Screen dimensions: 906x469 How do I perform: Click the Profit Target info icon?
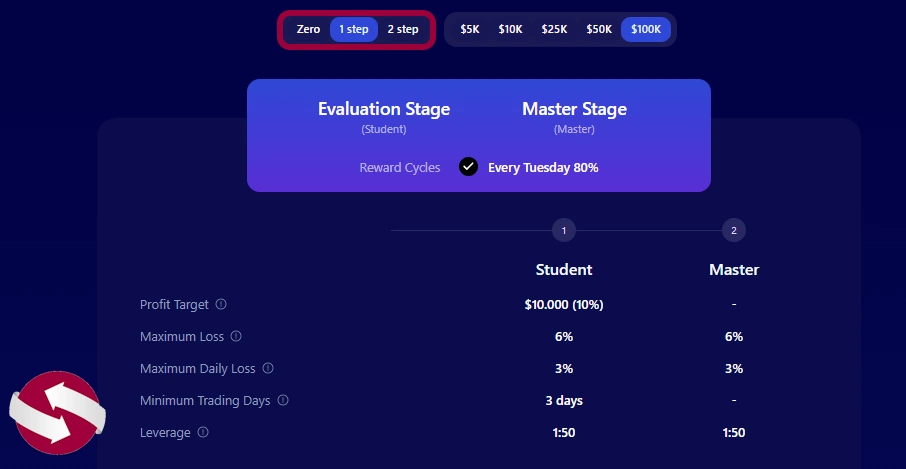point(221,304)
